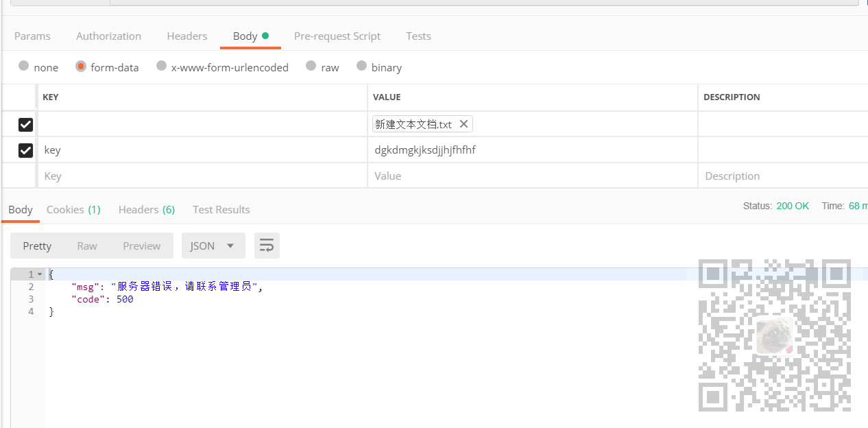
Task: Open the Authorization tab
Action: pos(108,36)
